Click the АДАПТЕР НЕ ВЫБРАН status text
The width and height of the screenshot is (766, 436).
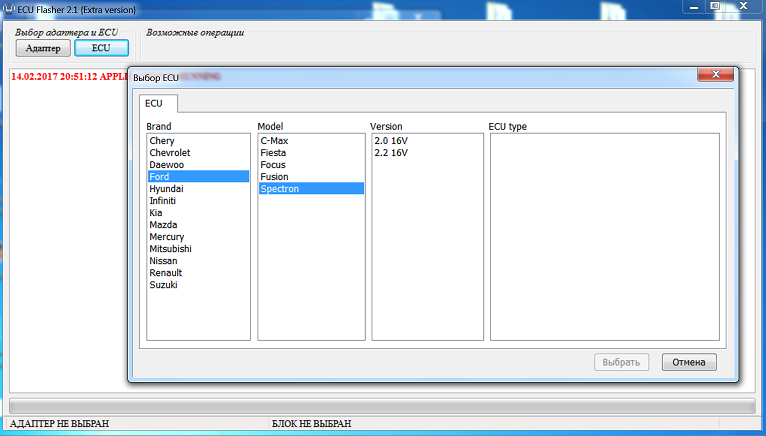click(x=60, y=423)
